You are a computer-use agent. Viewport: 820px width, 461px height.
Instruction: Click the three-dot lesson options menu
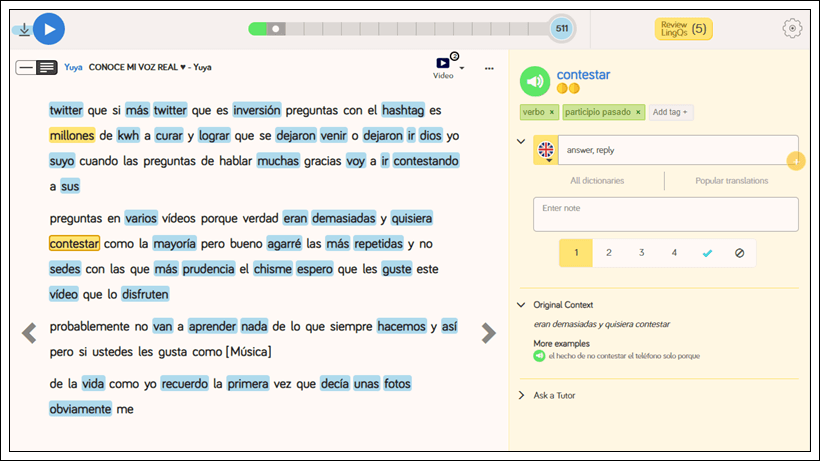click(489, 68)
